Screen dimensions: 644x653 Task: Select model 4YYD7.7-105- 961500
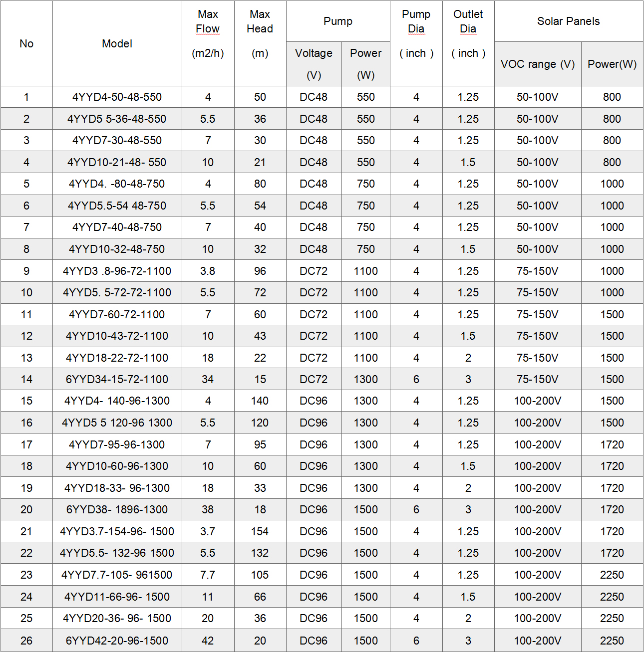pyautogui.click(x=117, y=575)
